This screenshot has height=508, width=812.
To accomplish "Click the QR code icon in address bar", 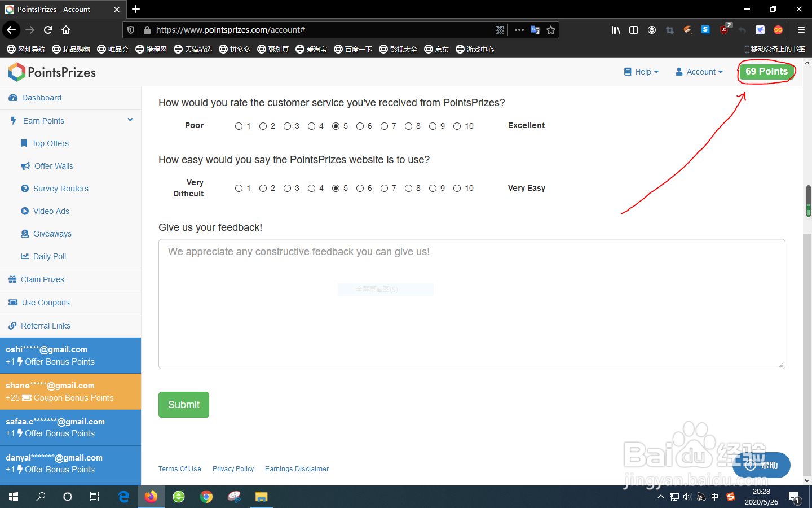I will click(x=500, y=30).
